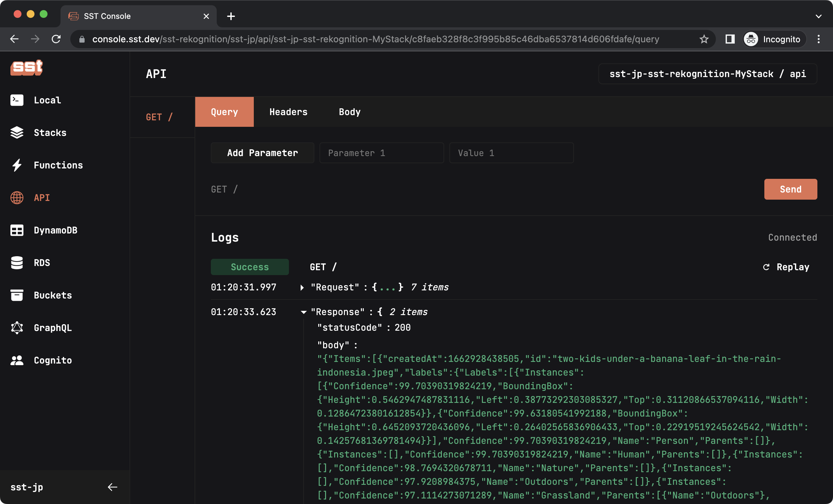
Task: Switch to the Body tab
Action: tap(349, 112)
